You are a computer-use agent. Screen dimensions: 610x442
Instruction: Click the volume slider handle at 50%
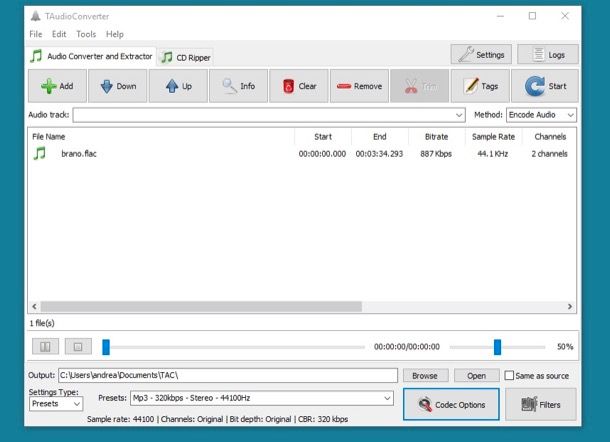click(x=497, y=346)
